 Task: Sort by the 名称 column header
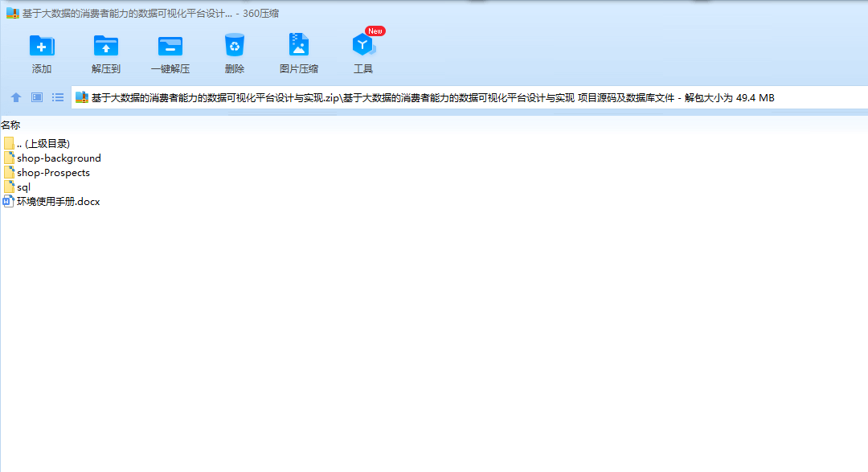click(10, 125)
